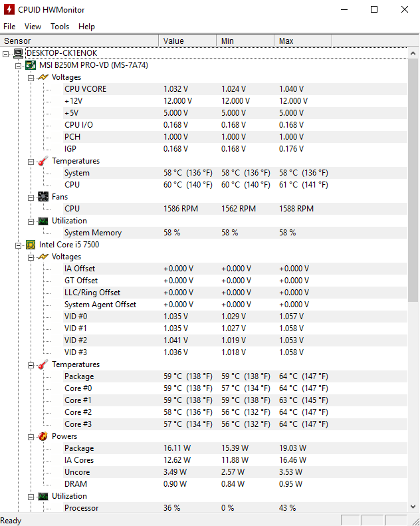Collapse the Intel Core i5 7500 branch
The width and height of the screenshot is (420, 526).
18,245
